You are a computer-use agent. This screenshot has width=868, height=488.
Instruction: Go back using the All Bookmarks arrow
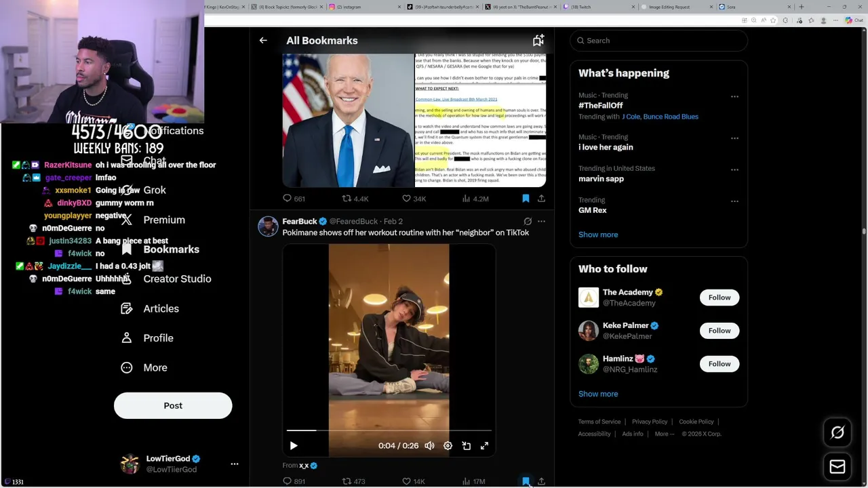point(263,41)
